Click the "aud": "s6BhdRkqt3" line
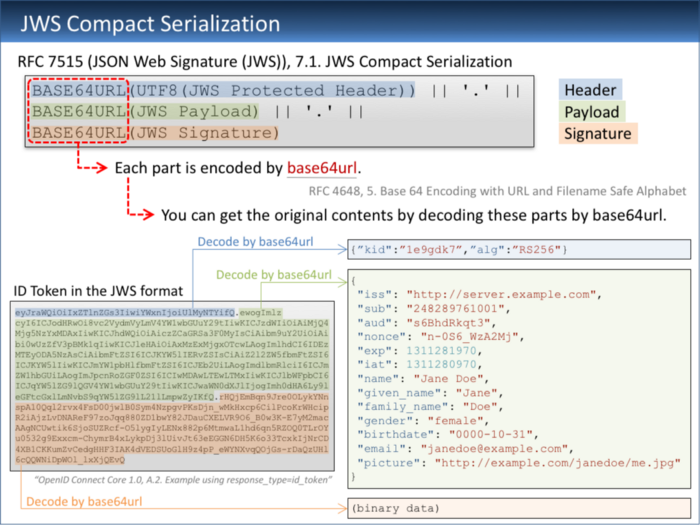 pyautogui.click(x=426, y=322)
